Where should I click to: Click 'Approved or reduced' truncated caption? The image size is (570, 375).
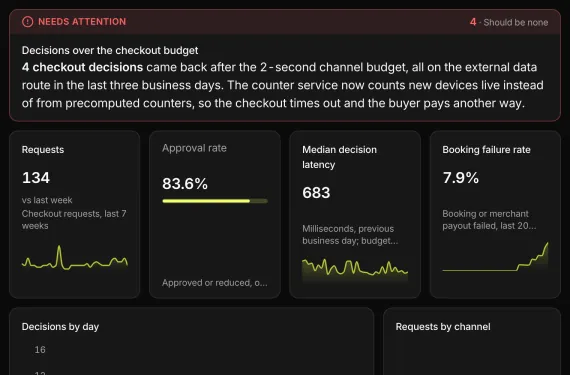[x=215, y=283]
